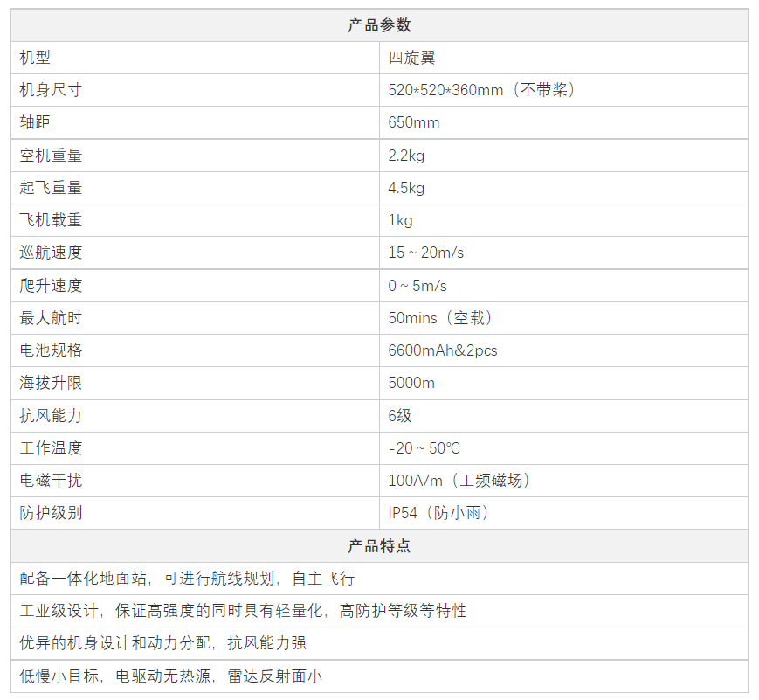Select the 爬升速度 label cell
The height and width of the screenshot is (700, 759).
point(51,286)
